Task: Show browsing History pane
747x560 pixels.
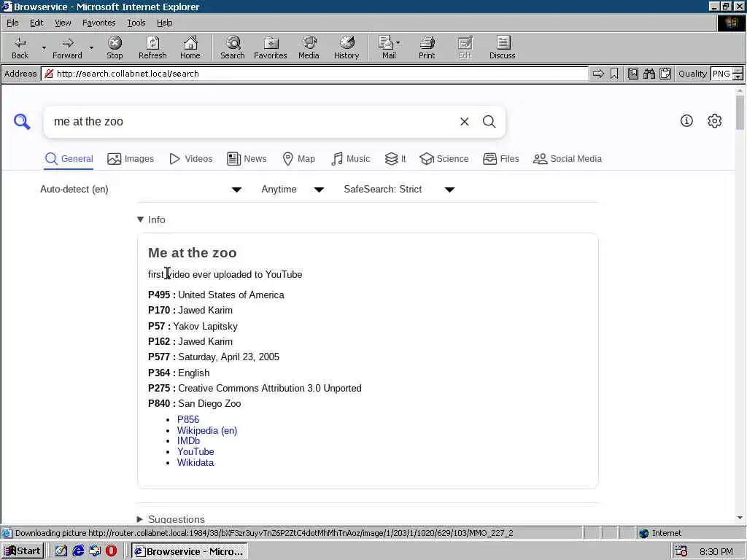Action: [347, 47]
